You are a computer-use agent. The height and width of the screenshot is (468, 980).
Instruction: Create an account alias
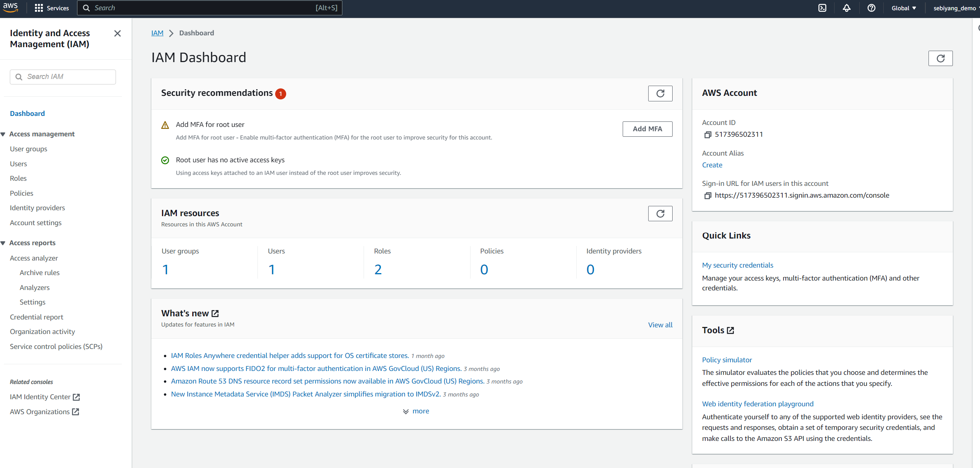[x=712, y=165]
